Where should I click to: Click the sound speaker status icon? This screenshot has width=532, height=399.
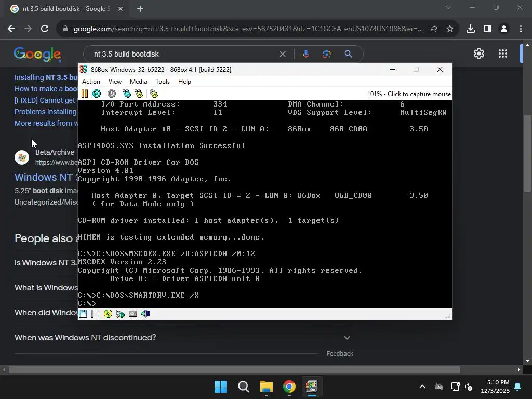[145, 314]
